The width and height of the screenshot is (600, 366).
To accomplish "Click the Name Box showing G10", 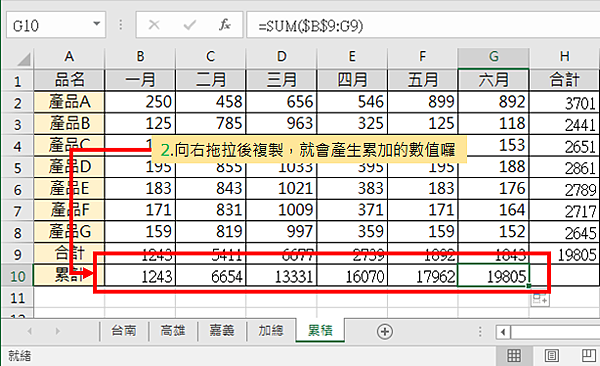I will click(x=55, y=25).
